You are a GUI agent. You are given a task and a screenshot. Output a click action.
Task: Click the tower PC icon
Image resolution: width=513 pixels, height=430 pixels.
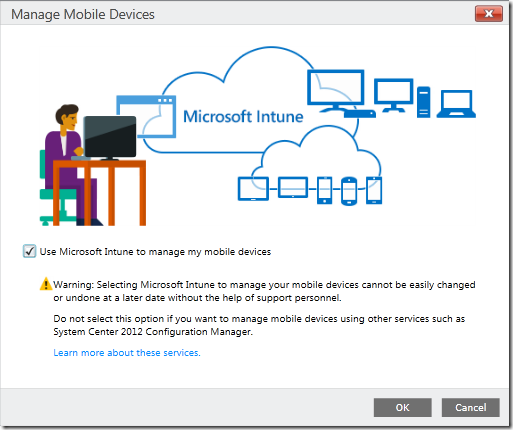coord(423,102)
